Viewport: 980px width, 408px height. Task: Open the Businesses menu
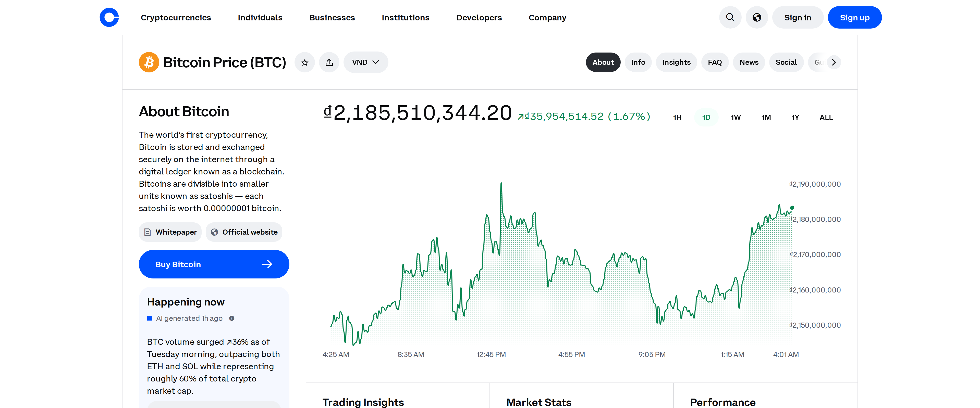pos(332,18)
